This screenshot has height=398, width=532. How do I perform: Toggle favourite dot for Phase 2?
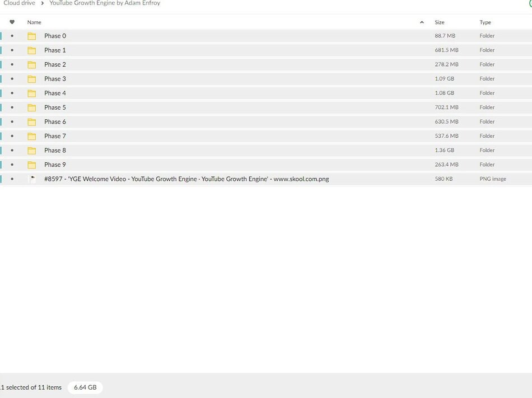tap(12, 64)
